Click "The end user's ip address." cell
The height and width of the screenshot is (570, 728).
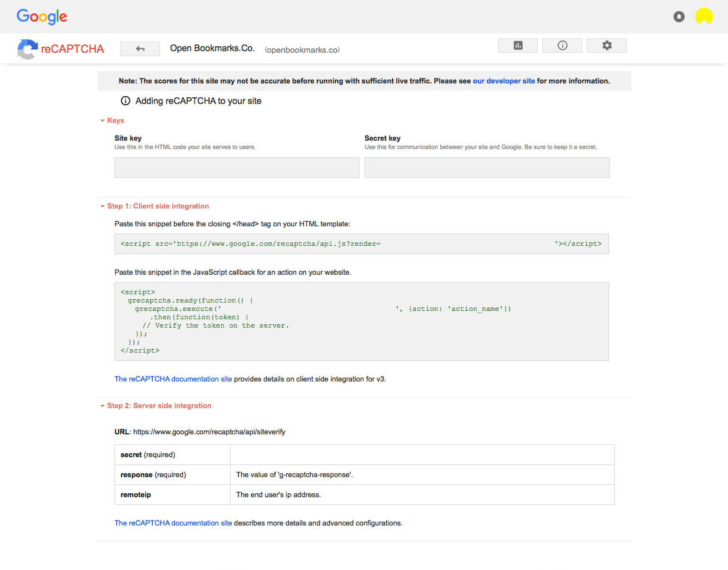[422, 494]
